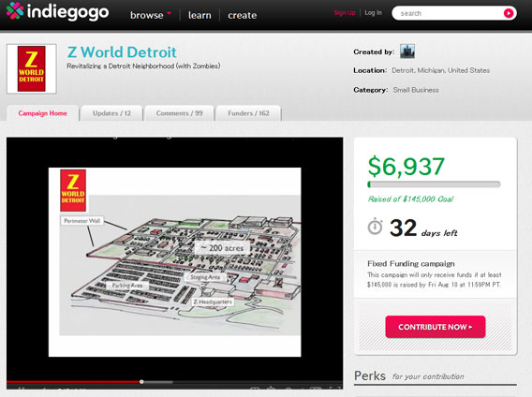Open the campaign creator's avatar

407,51
